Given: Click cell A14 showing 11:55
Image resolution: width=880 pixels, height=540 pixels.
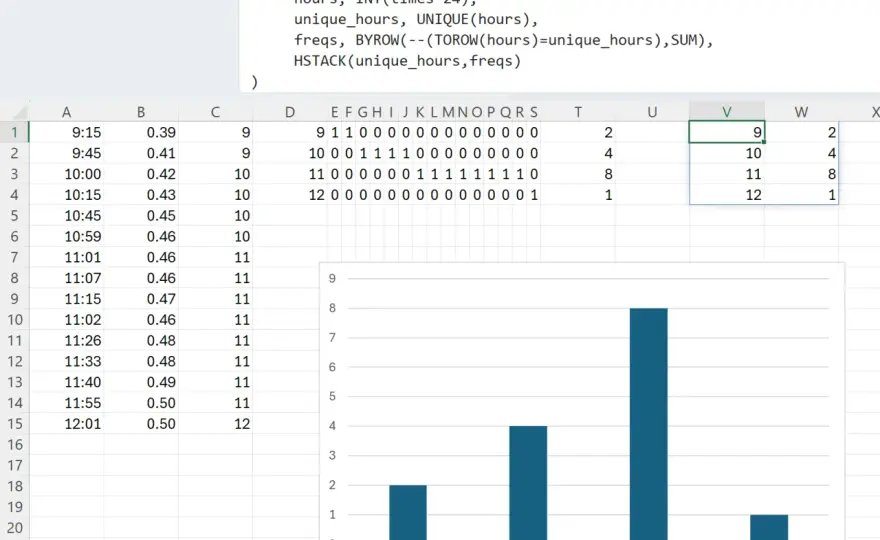Looking at the screenshot, I should pyautogui.click(x=66, y=402).
